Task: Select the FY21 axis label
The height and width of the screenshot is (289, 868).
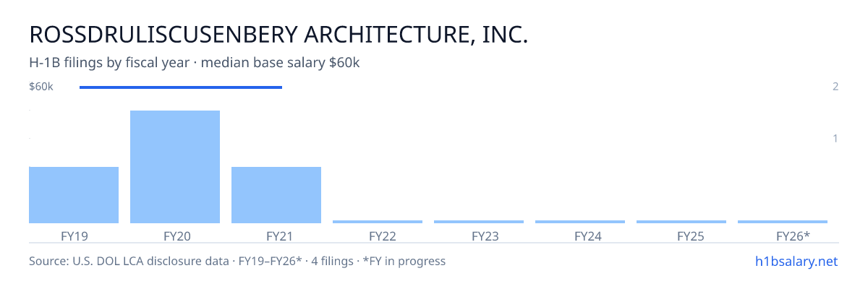Action: 276,236
